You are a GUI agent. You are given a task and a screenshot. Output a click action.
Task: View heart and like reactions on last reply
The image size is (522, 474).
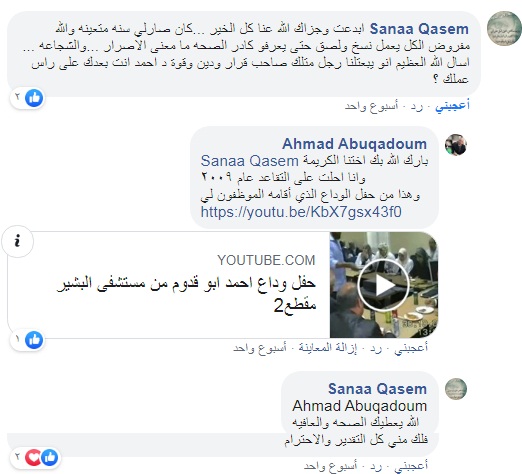[x=36, y=457]
